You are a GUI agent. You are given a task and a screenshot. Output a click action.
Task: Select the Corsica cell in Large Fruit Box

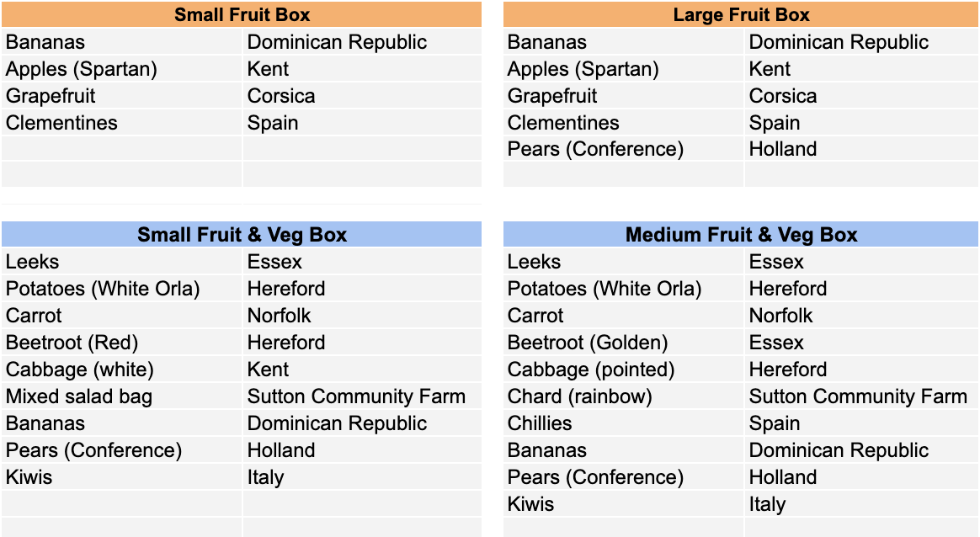(x=861, y=96)
